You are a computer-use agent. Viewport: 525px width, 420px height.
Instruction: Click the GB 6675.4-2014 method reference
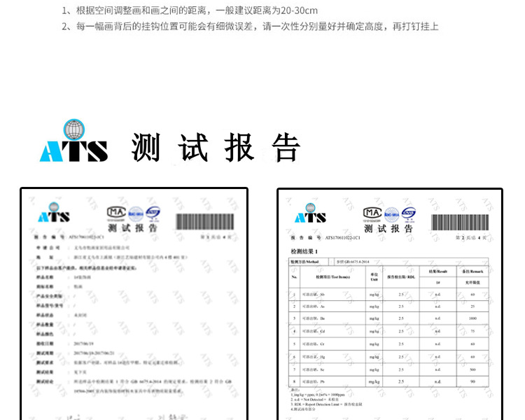pyautogui.click(x=353, y=262)
